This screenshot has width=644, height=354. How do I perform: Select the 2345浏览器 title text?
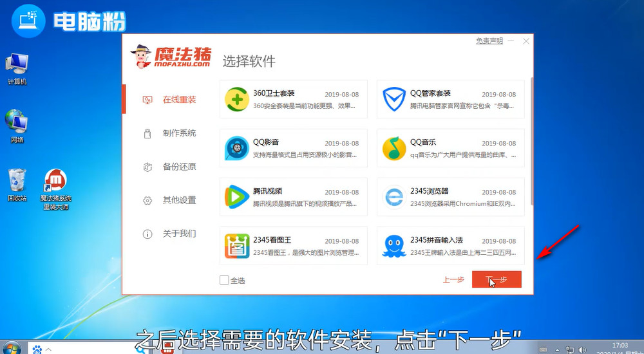429,191
